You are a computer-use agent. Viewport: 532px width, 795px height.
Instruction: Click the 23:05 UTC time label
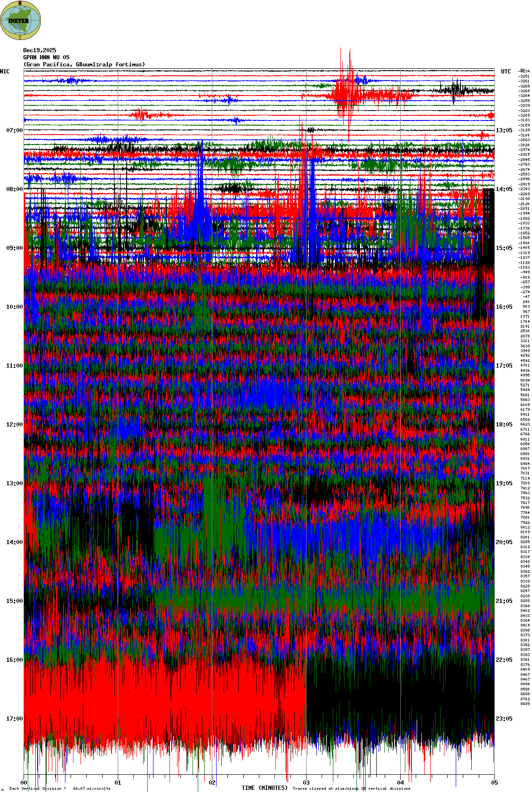tap(504, 719)
